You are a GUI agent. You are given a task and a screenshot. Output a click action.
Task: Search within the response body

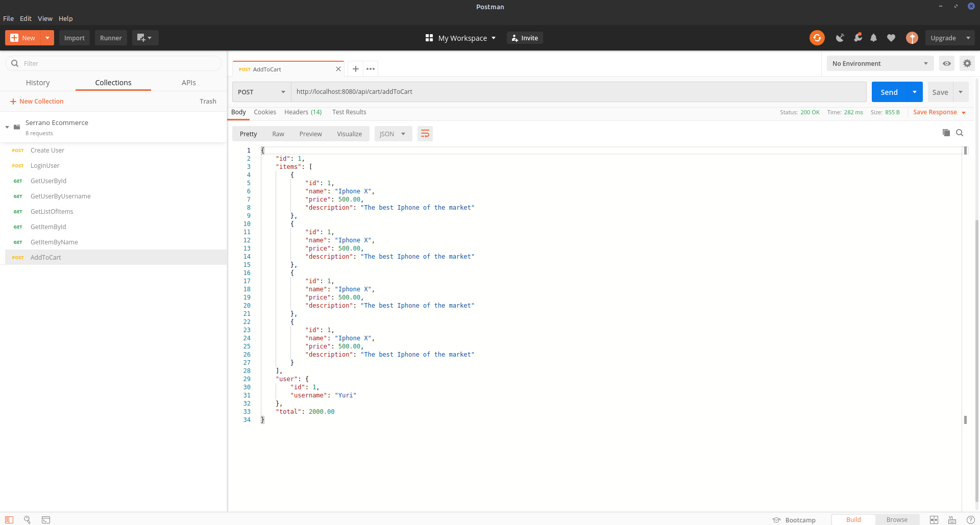(960, 133)
